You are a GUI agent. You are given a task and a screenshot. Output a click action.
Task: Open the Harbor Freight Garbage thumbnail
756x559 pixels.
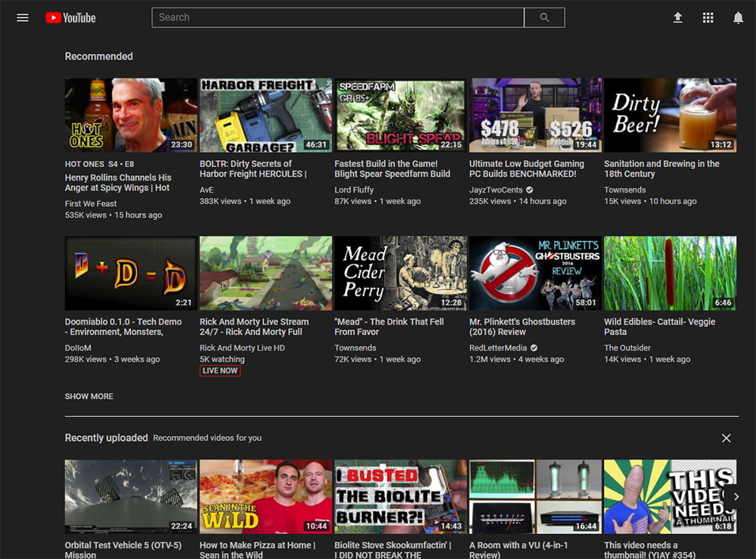pos(265,115)
